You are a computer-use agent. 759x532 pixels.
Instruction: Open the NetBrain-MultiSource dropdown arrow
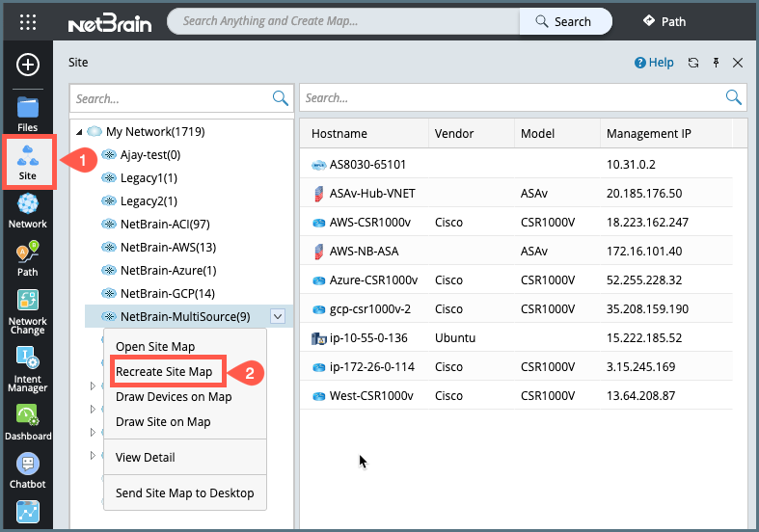pyautogui.click(x=278, y=315)
